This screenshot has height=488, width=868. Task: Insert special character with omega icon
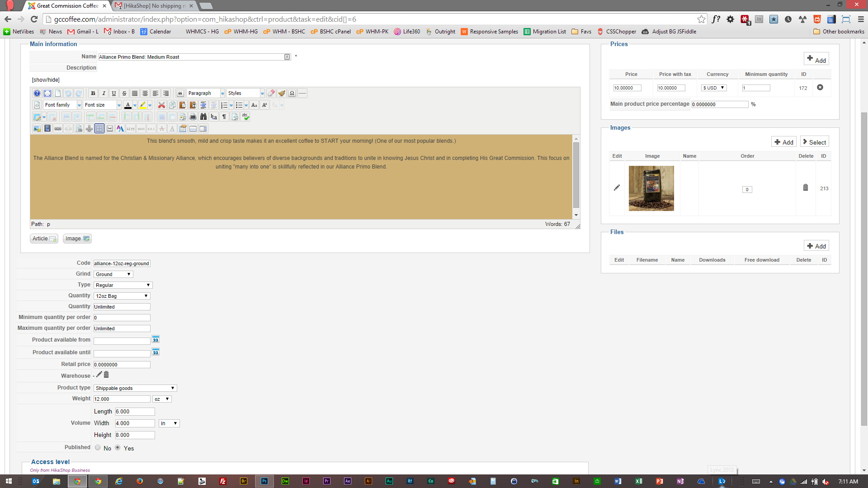tap(292, 93)
